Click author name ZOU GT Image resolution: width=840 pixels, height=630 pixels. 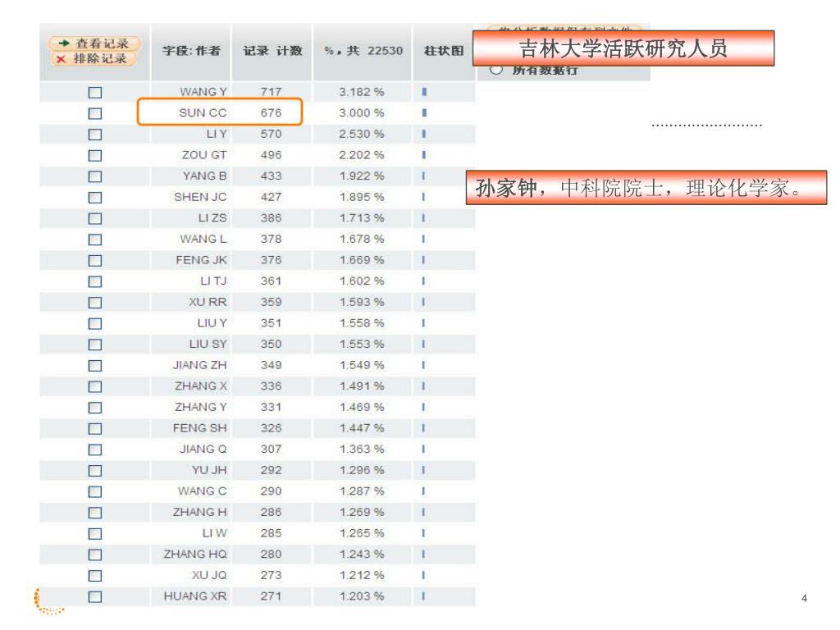pos(204,155)
